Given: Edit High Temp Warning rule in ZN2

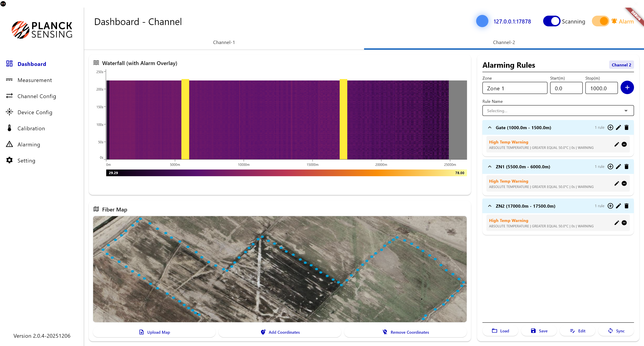Looking at the screenshot, I should point(616,223).
